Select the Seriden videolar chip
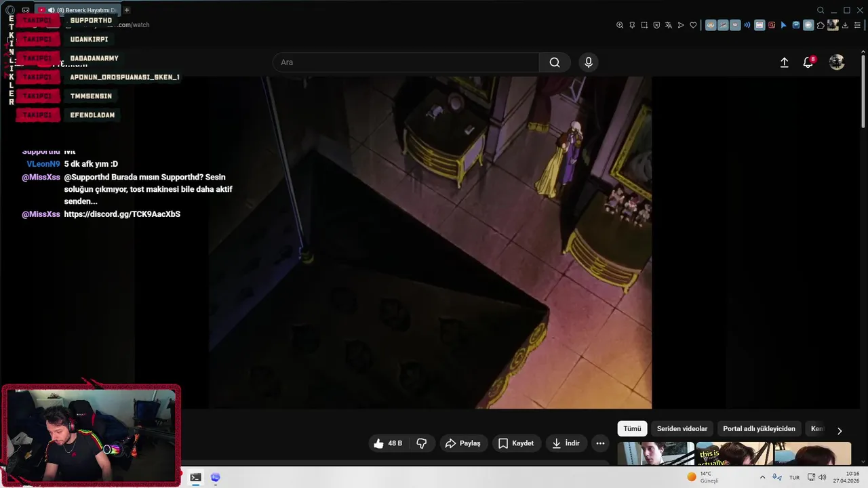 coord(682,429)
